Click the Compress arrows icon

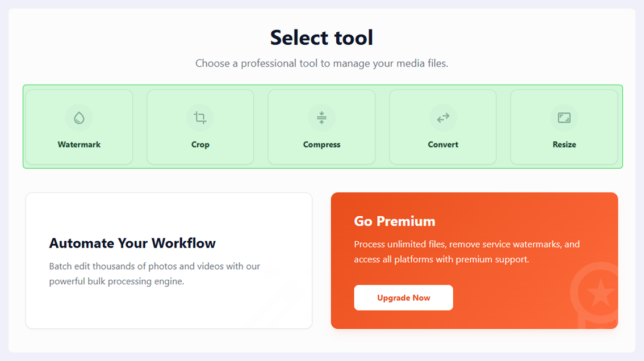[321, 118]
